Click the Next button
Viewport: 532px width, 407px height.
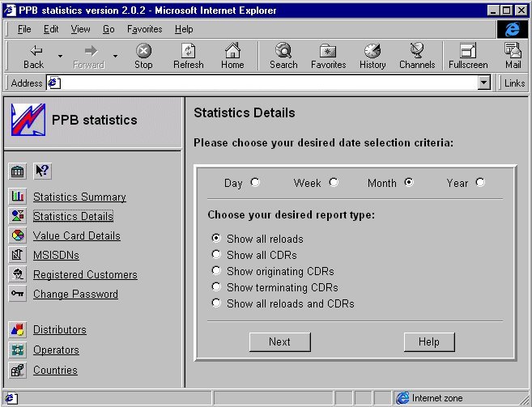(x=280, y=341)
